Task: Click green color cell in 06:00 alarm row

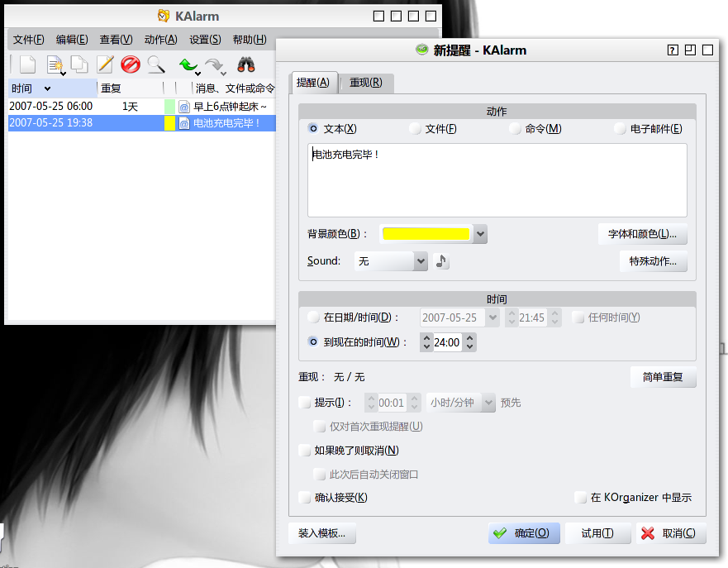Action: [x=169, y=107]
